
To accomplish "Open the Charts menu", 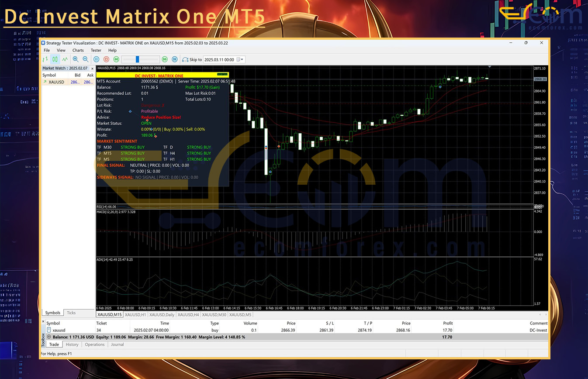I will click(x=78, y=50).
